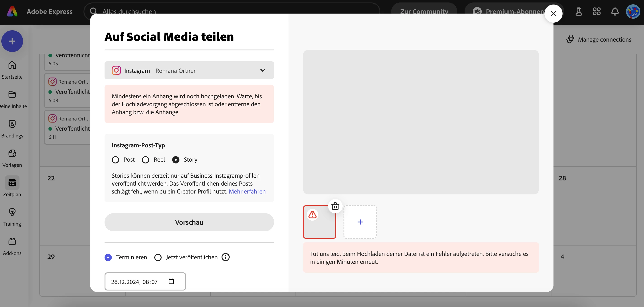This screenshot has width=644, height=307.
Task: Open the beta flask icon
Action: click(x=579, y=12)
